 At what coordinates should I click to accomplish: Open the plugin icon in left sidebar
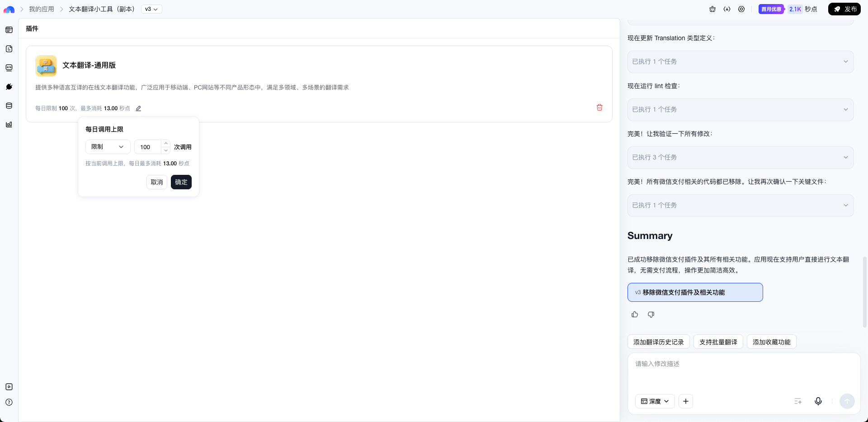9,87
